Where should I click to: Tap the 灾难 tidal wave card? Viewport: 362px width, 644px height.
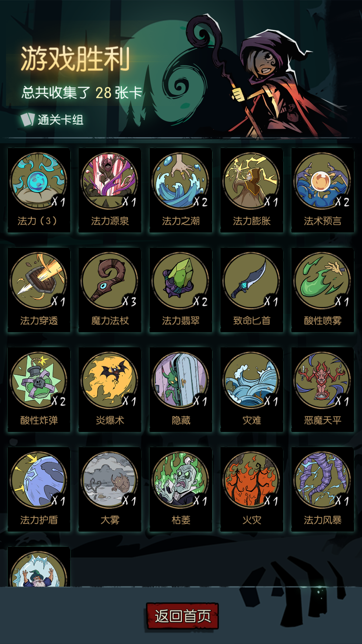(252, 389)
